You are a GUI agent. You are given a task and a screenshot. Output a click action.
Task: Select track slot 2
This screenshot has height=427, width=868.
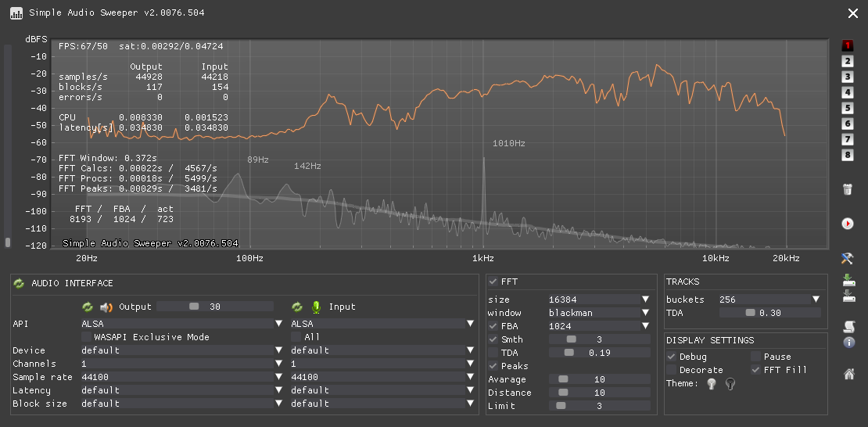point(847,61)
